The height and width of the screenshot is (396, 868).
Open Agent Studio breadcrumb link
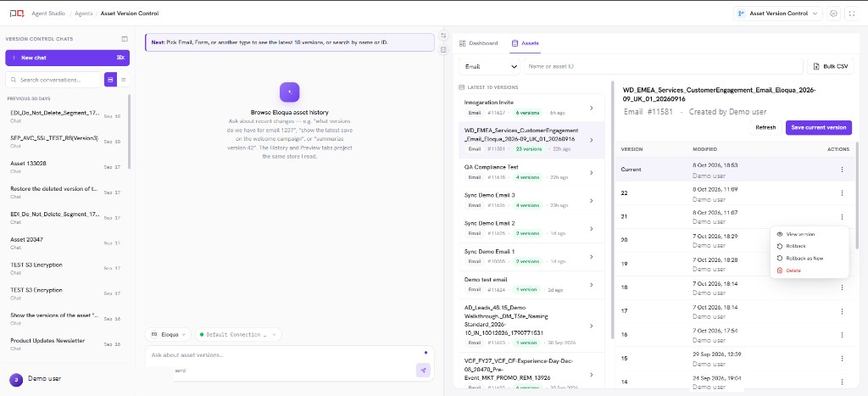pyautogui.click(x=47, y=14)
